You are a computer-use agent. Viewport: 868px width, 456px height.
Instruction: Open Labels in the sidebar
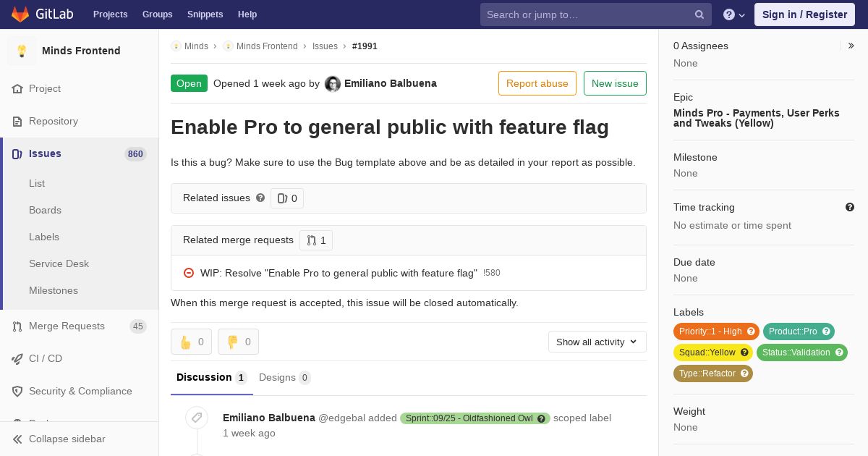point(44,237)
